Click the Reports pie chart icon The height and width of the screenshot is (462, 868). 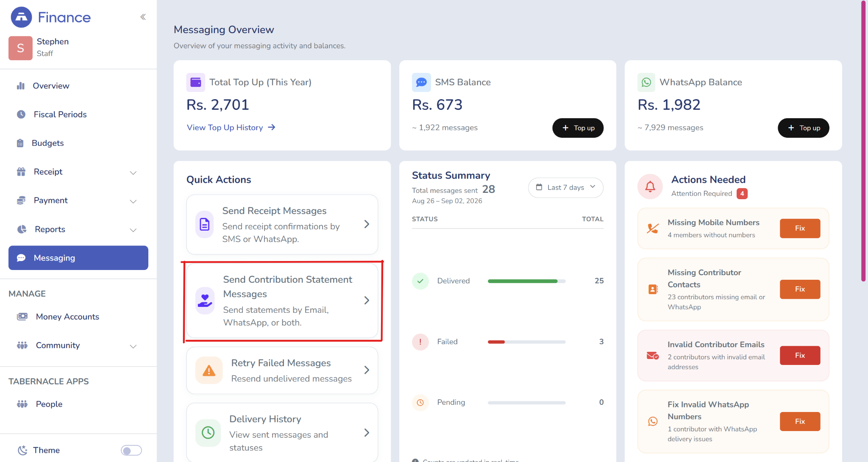click(22, 229)
